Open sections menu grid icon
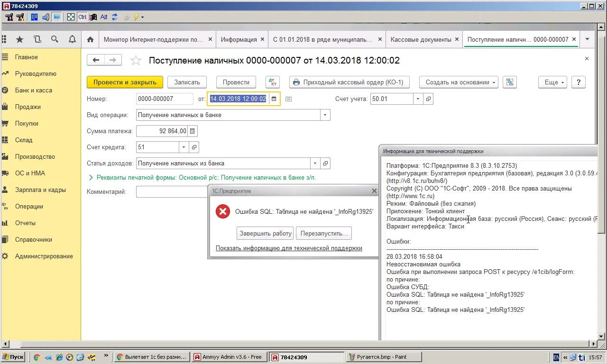This screenshot has height=364, width=607. click(4, 39)
